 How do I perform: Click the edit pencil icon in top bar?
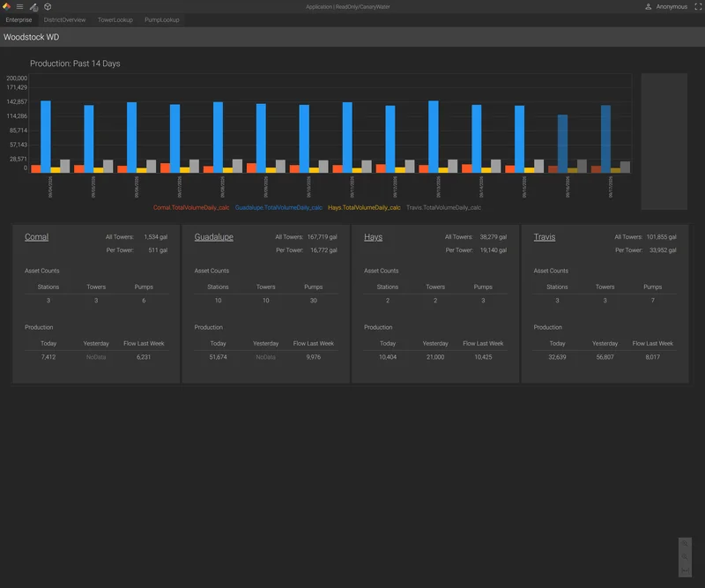click(x=33, y=7)
